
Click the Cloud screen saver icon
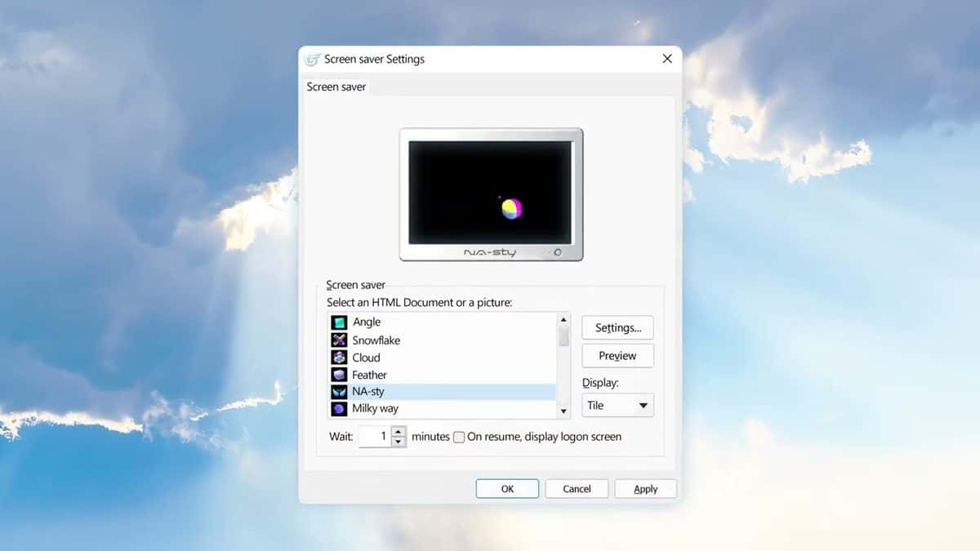(x=339, y=357)
